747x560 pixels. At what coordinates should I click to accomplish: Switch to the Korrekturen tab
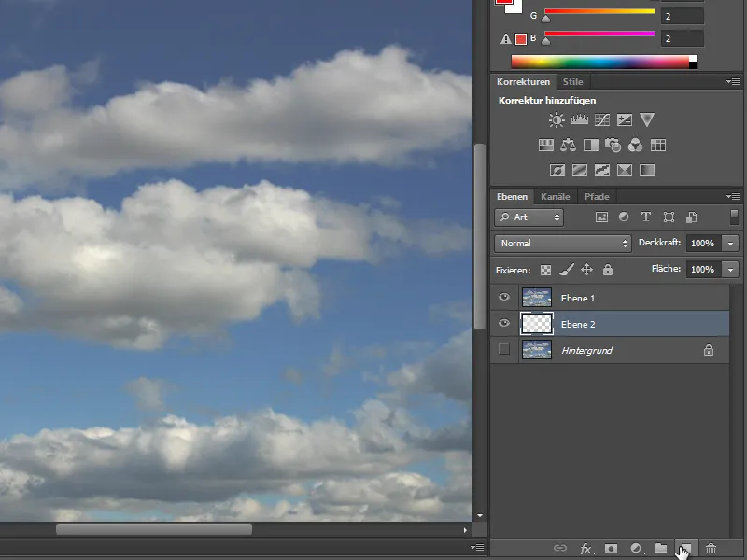523,82
